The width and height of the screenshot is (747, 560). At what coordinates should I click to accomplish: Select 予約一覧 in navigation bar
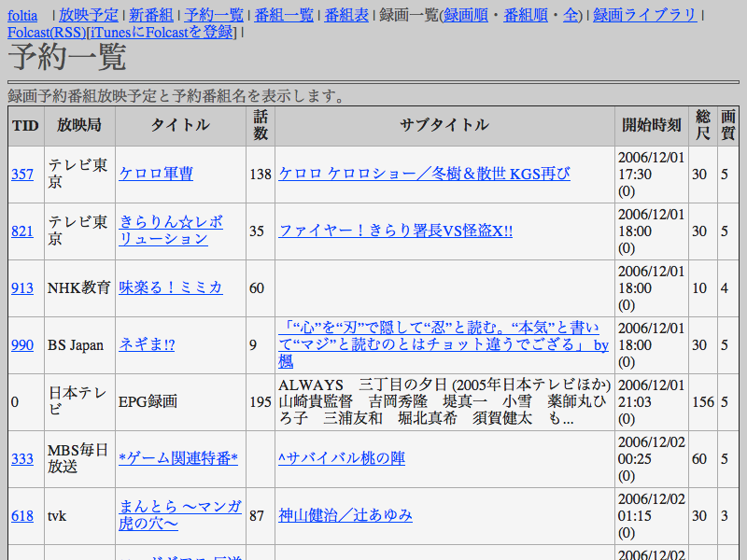tap(214, 15)
